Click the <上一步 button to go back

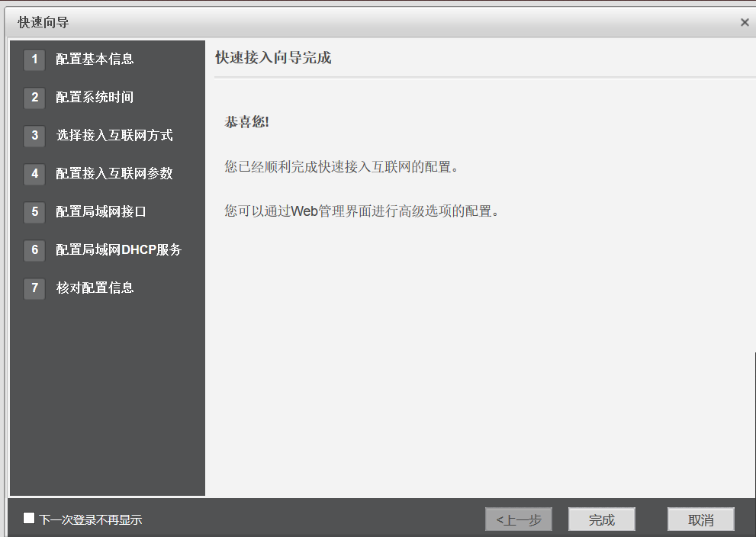[518, 519]
